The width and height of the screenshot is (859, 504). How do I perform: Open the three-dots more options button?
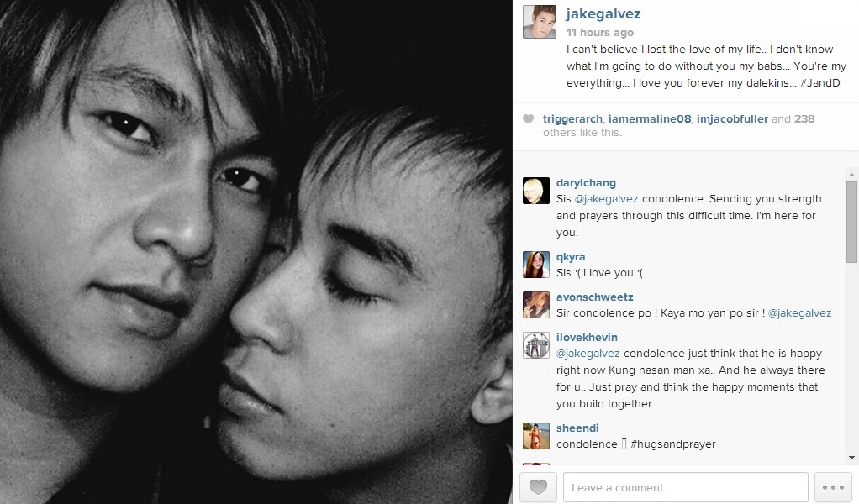click(x=833, y=487)
